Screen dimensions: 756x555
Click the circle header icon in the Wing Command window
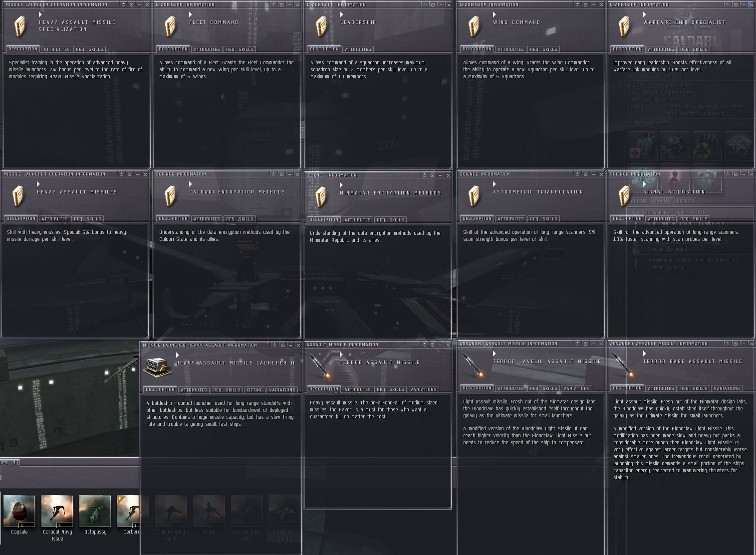[585, 4]
